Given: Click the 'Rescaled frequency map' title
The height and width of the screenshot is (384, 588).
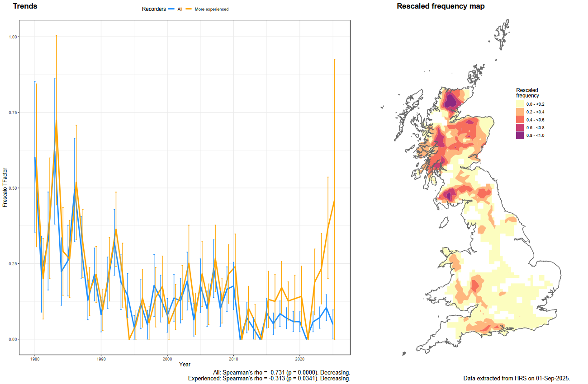Looking at the screenshot, I should click(441, 6).
